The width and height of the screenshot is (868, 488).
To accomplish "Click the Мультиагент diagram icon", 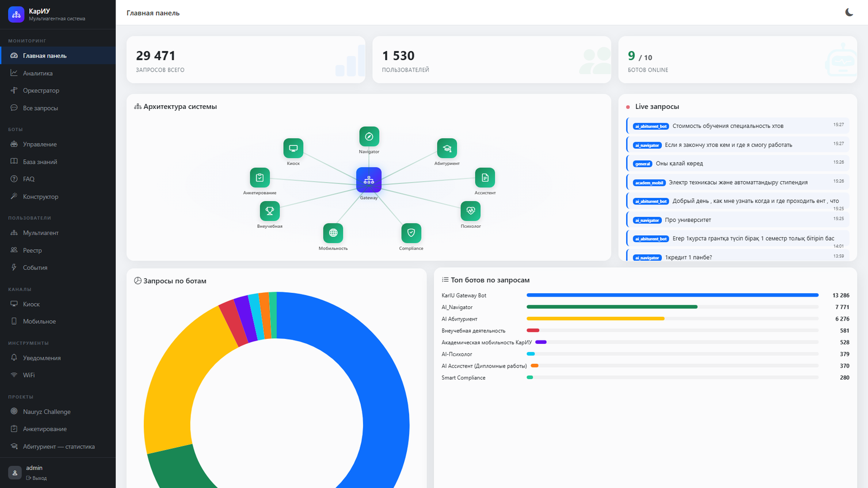I will (14, 233).
